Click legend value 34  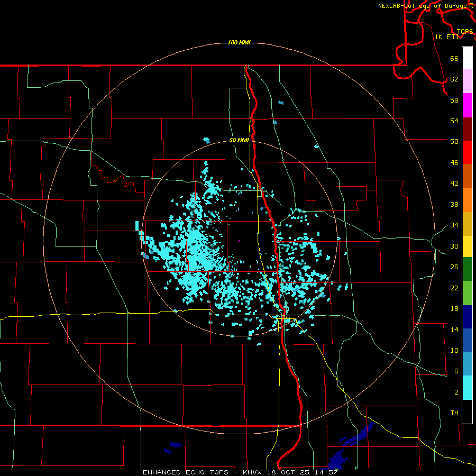(454, 225)
